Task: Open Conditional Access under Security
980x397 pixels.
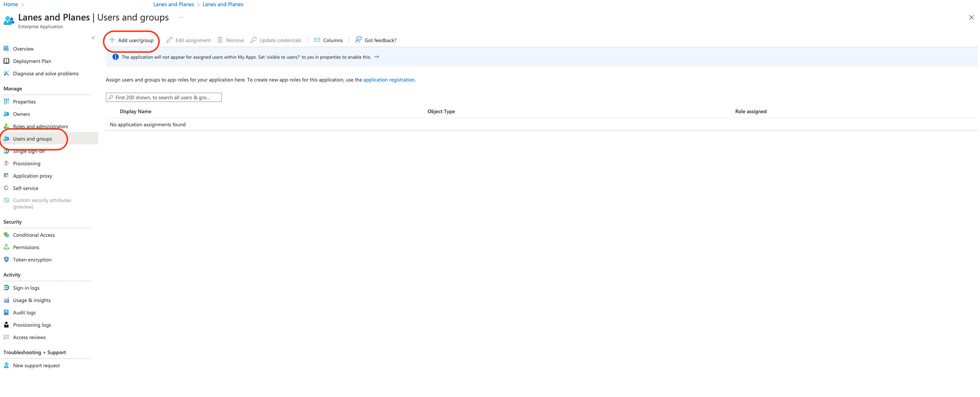Action: 34,235
